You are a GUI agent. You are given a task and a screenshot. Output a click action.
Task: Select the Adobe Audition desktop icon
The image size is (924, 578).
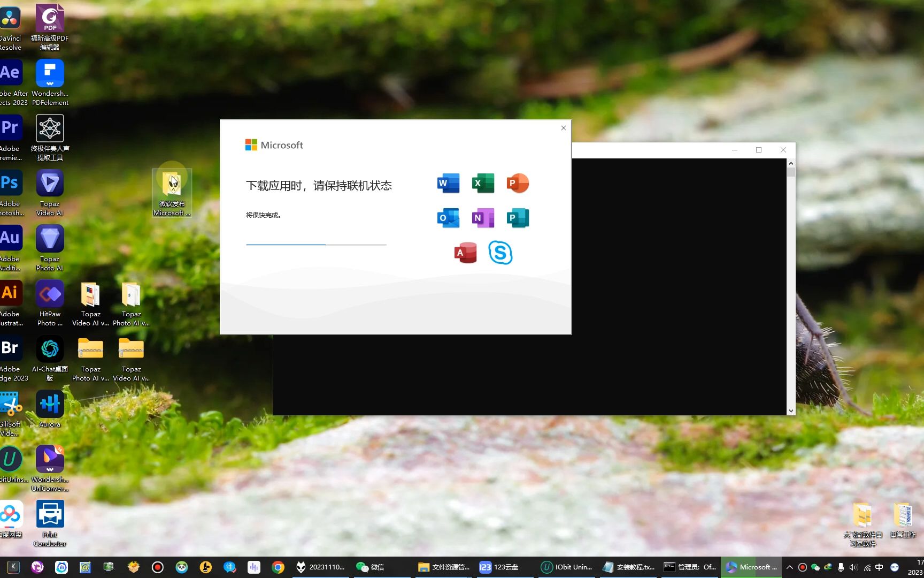pyautogui.click(x=11, y=248)
